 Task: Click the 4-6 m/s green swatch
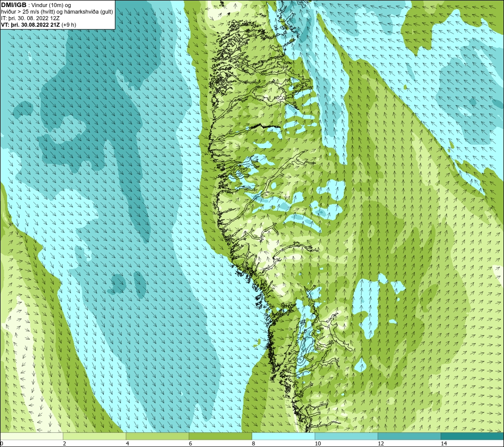(x=157, y=436)
